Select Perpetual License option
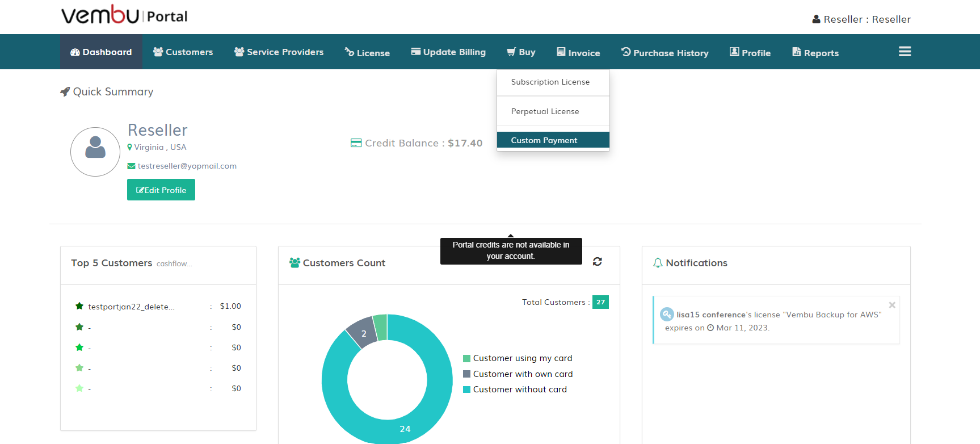 (553, 111)
